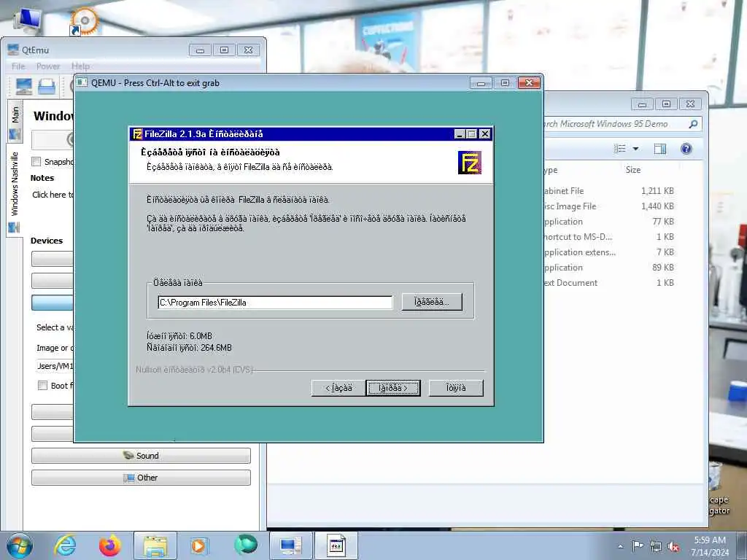Open the Help icon in Explorer window
The width and height of the screenshot is (747, 560).
[x=686, y=149]
